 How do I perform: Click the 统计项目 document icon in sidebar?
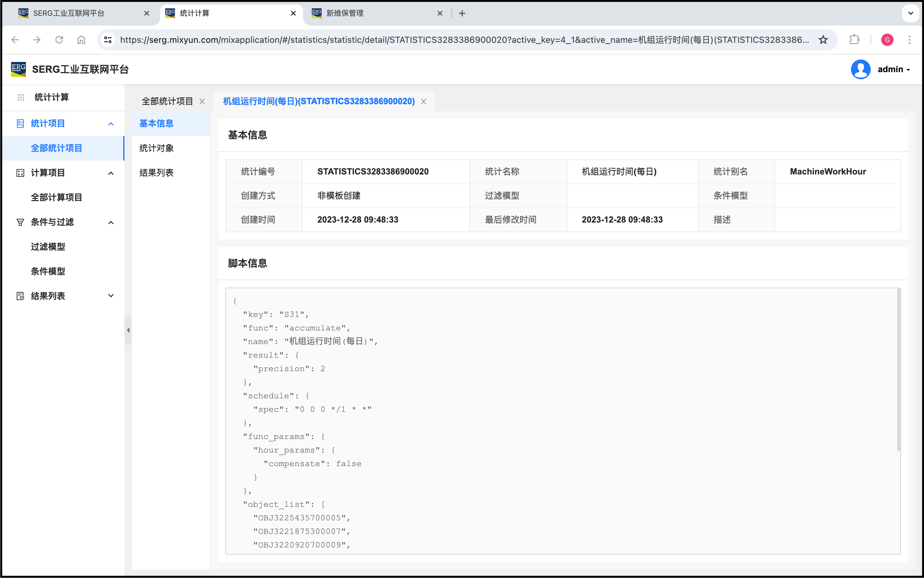(20, 124)
